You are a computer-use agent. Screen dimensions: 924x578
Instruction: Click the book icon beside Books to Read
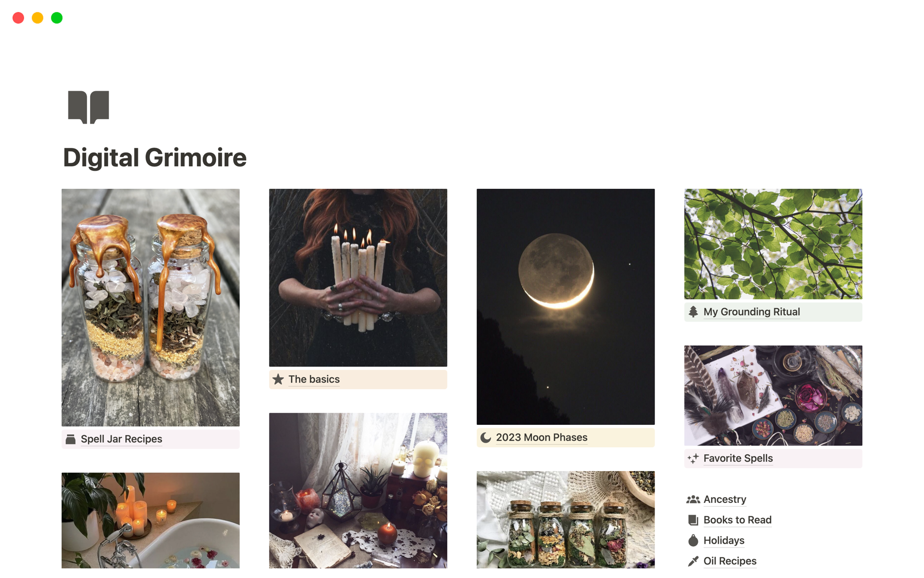693,520
